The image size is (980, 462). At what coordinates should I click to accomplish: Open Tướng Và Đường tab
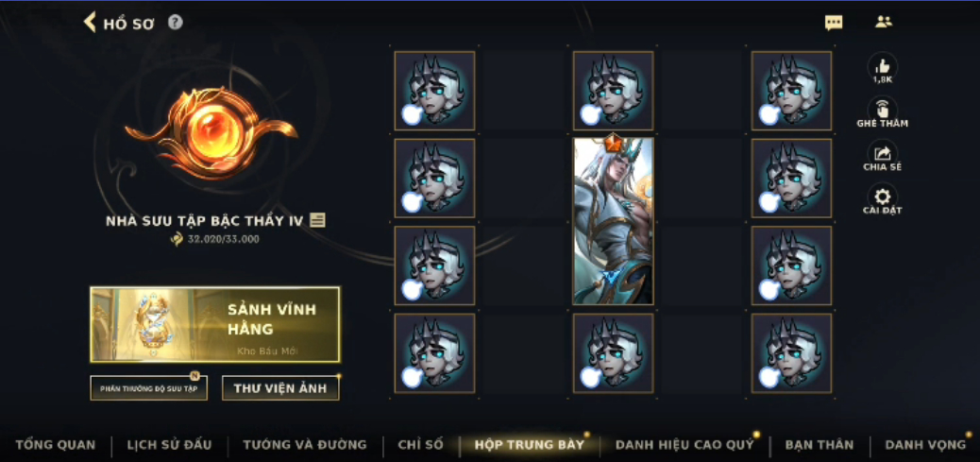[305, 445]
